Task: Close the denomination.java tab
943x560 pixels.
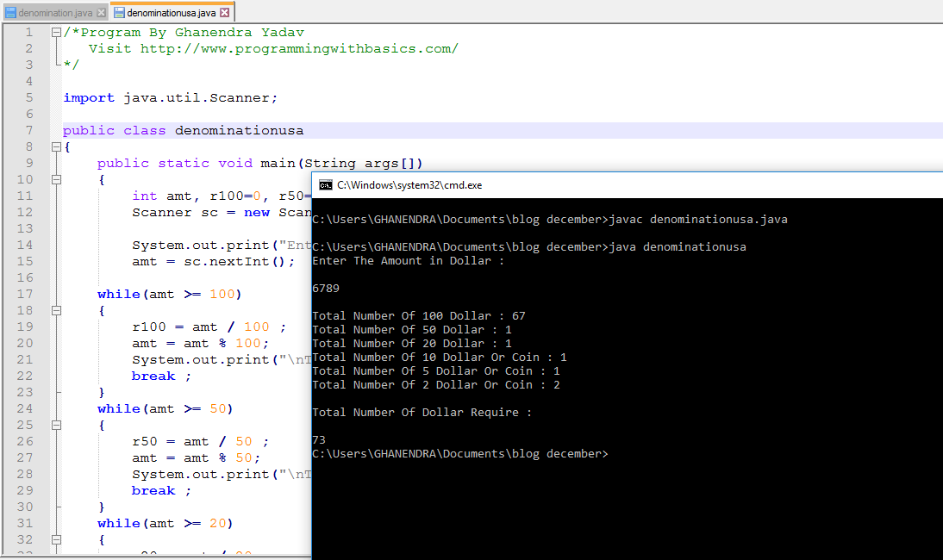Action: tap(101, 13)
